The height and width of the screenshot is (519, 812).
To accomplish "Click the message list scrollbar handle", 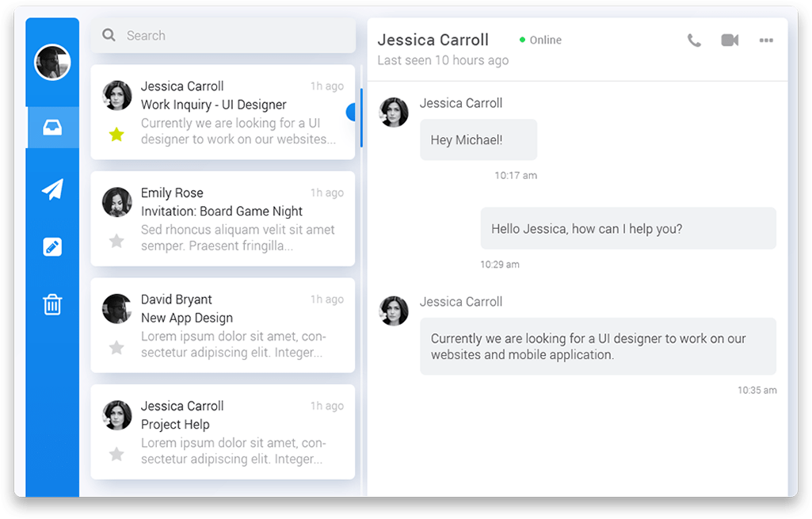I will pyautogui.click(x=361, y=117).
